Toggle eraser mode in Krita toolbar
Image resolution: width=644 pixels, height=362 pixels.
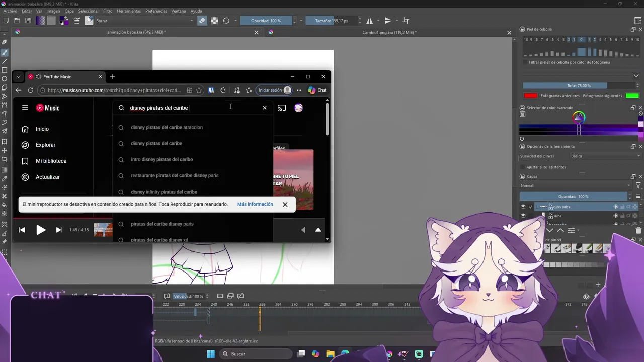[x=202, y=21]
